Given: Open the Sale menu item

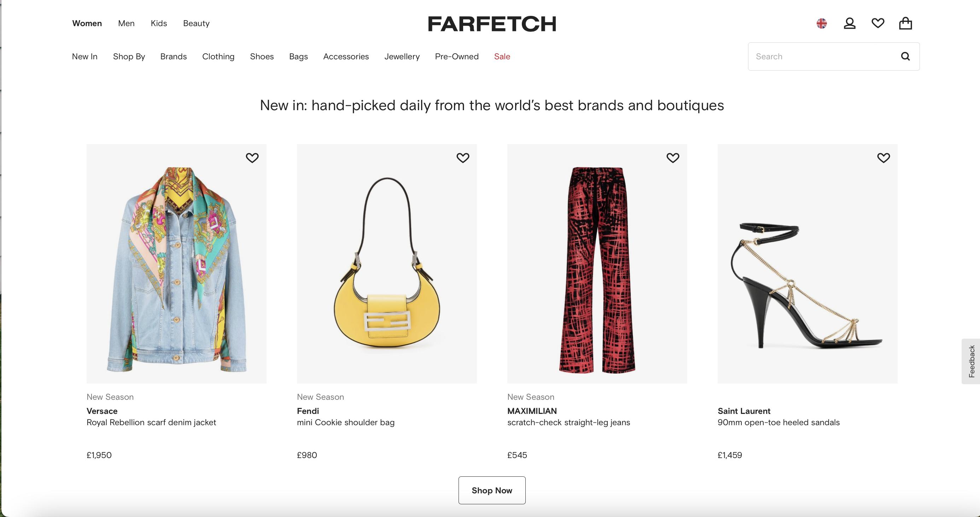Looking at the screenshot, I should (502, 57).
